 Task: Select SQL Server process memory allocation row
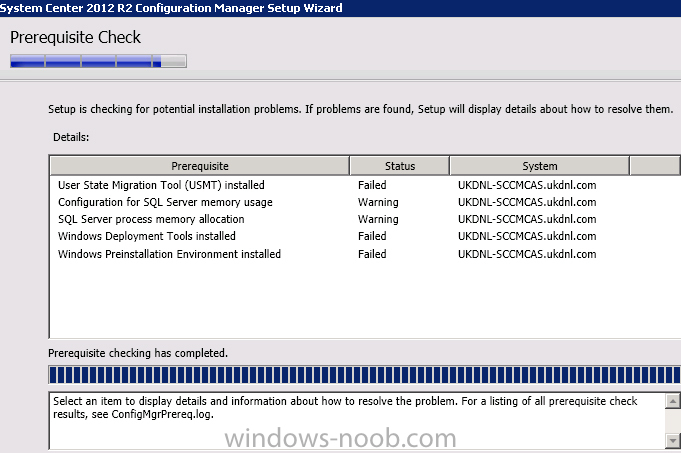(x=365, y=219)
